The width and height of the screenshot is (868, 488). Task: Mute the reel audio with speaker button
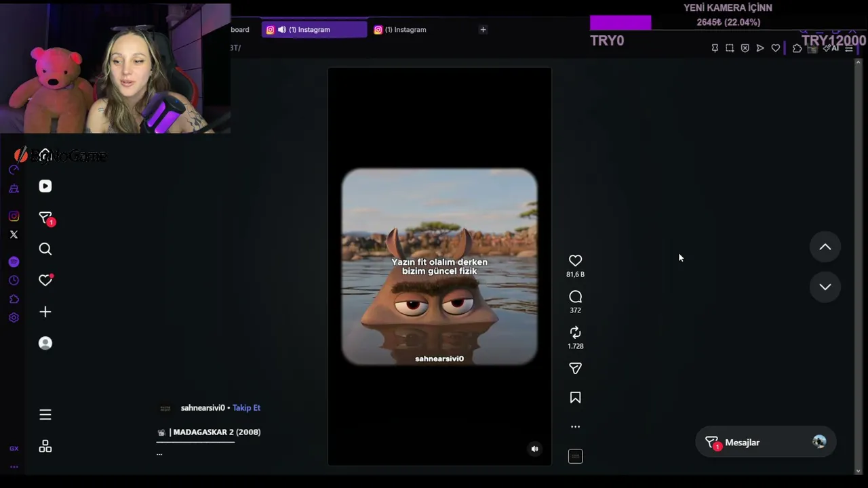534,449
